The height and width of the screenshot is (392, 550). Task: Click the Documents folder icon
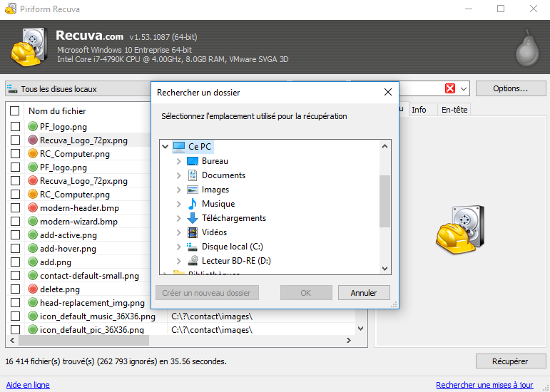[192, 175]
